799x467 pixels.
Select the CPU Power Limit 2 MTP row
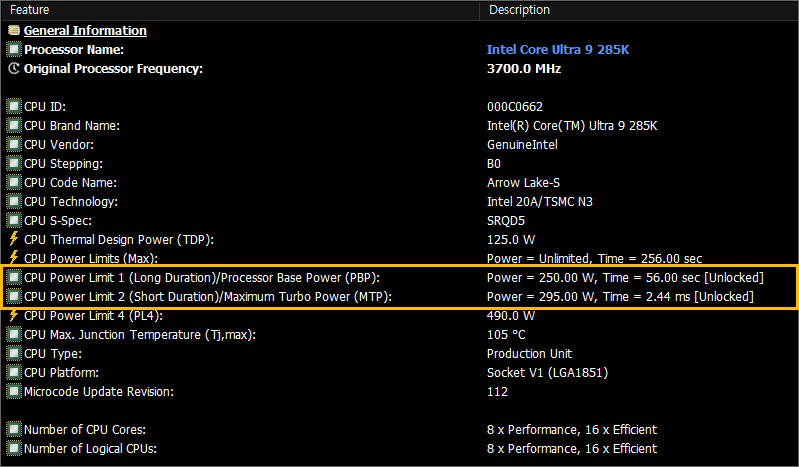(400, 296)
